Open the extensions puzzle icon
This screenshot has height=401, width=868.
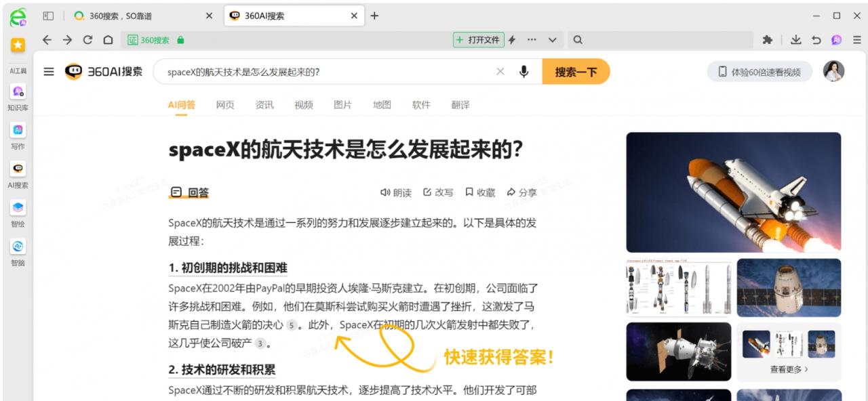768,40
